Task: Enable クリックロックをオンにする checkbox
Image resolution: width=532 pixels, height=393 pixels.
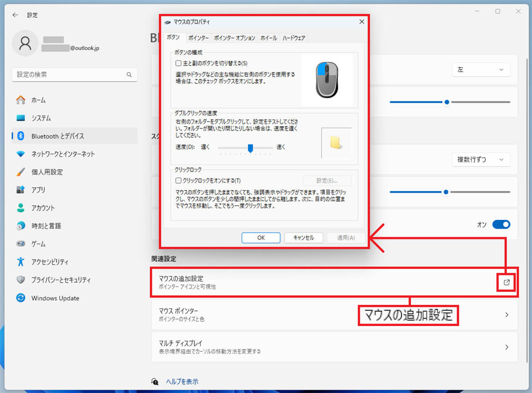Action: [x=179, y=181]
